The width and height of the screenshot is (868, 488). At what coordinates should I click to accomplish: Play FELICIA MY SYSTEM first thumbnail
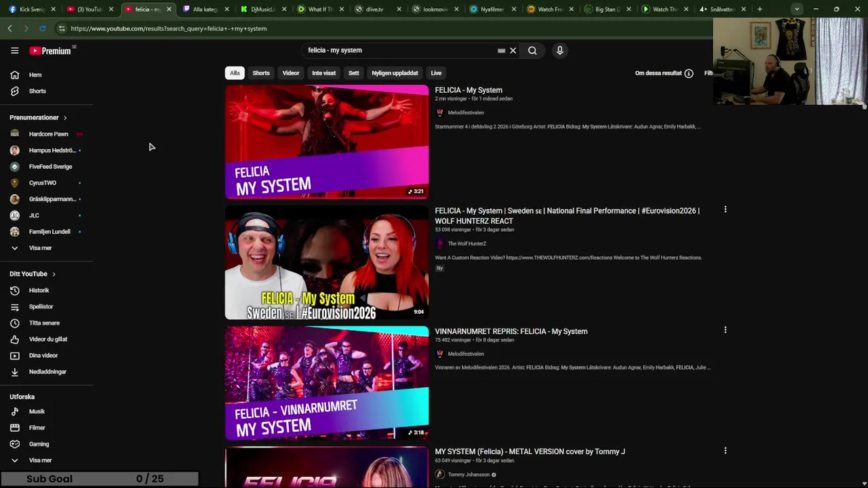pos(327,142)
